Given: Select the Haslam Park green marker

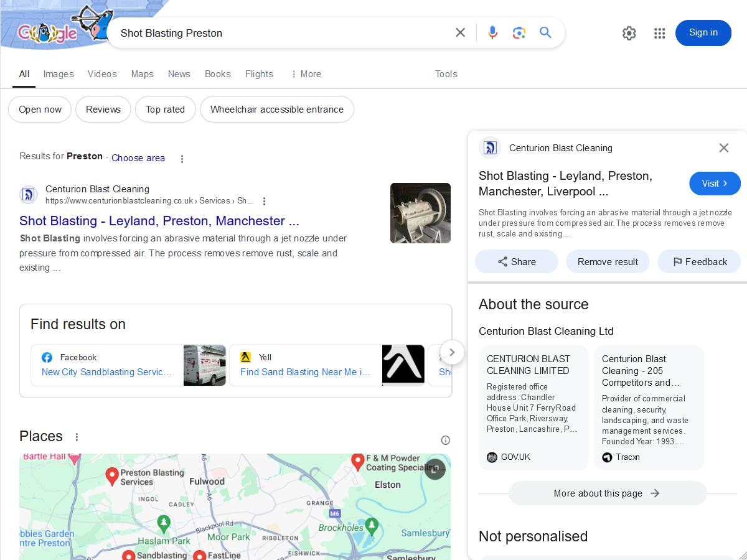Looking at the screenshot, I should pyautogui.click(x=164, y=523).
